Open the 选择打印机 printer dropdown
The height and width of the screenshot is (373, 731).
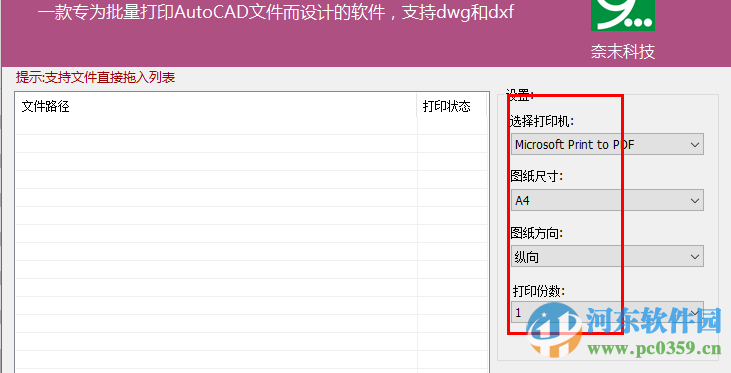[x=607, y=145]
